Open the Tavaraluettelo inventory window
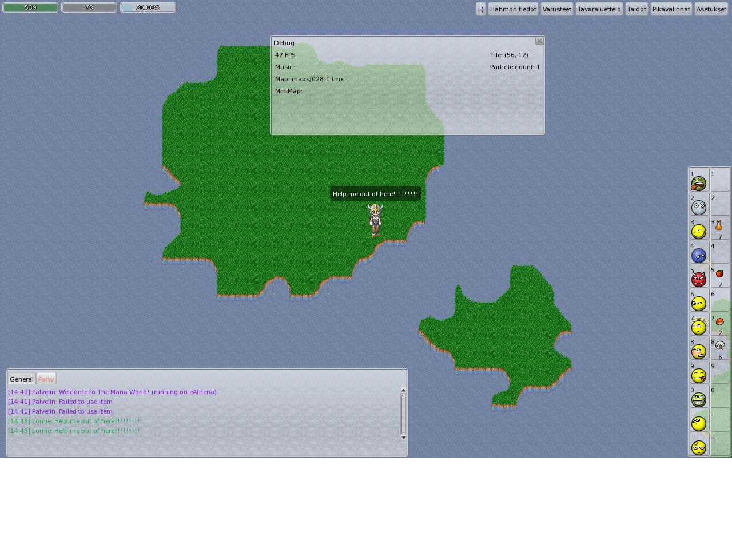The height and width of the screenshot is (560, 732). click(x=599, y=9)
